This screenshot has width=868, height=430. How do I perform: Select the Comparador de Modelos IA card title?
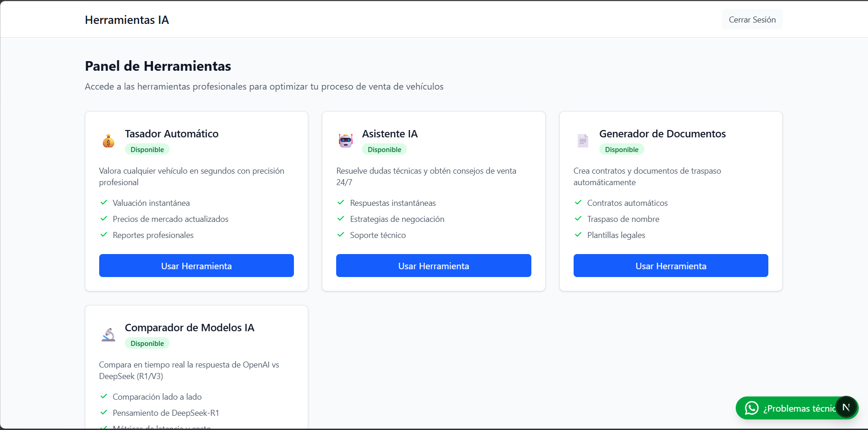pos(190,328)
